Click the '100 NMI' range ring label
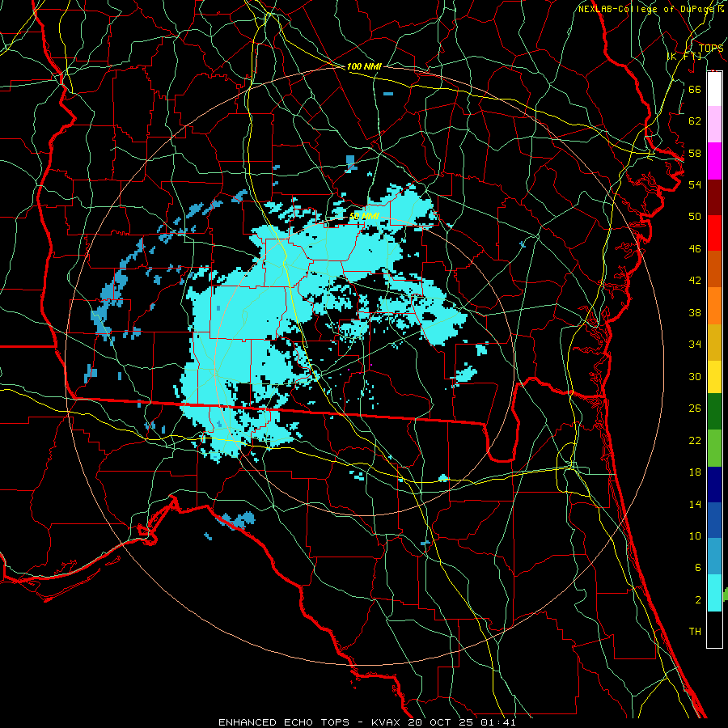Image resolution: width=728 pixels, height=728 pixels. coord(364,66)
